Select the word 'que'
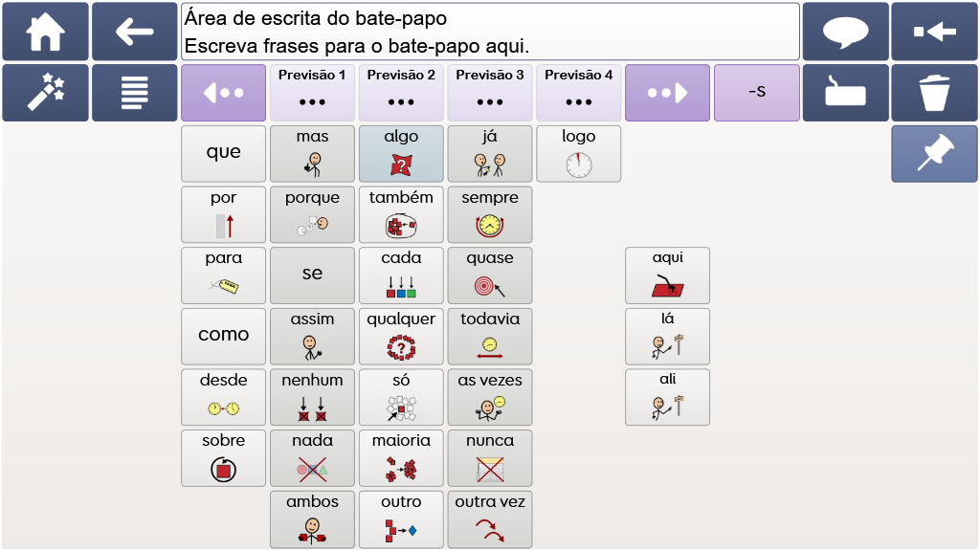Image resolution: width=980 pixels, height=551 pixels. 224,154
